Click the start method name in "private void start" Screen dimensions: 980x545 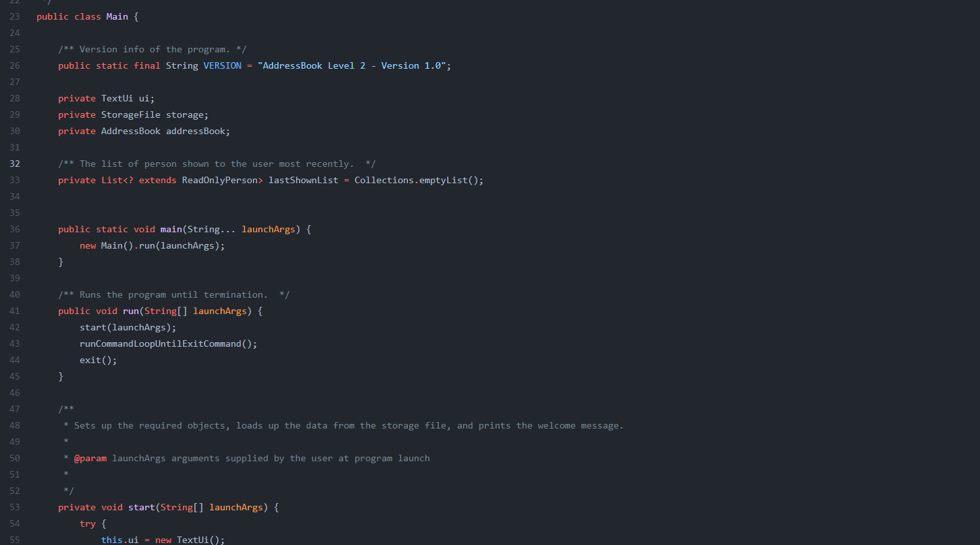click(141, 507)
